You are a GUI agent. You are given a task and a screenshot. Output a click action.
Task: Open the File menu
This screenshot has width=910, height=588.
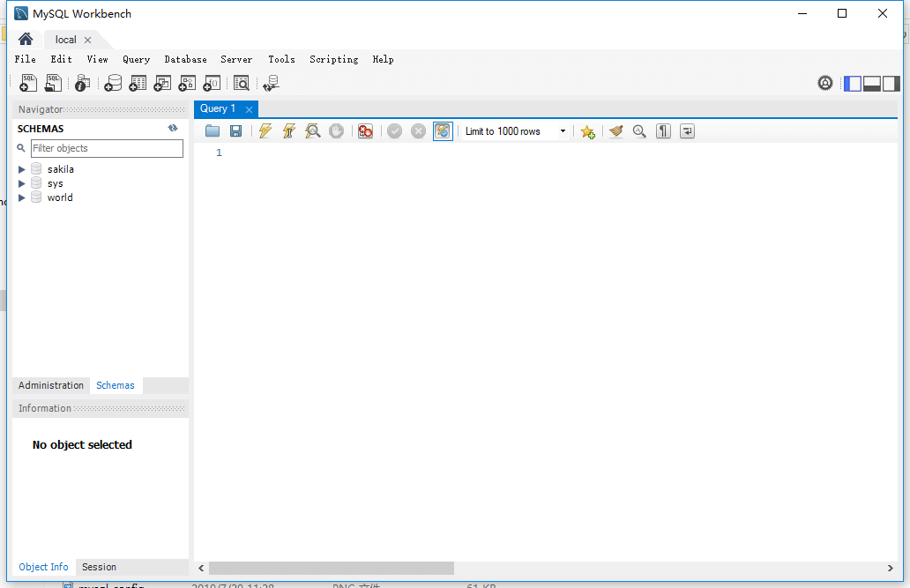pos(25,59)
